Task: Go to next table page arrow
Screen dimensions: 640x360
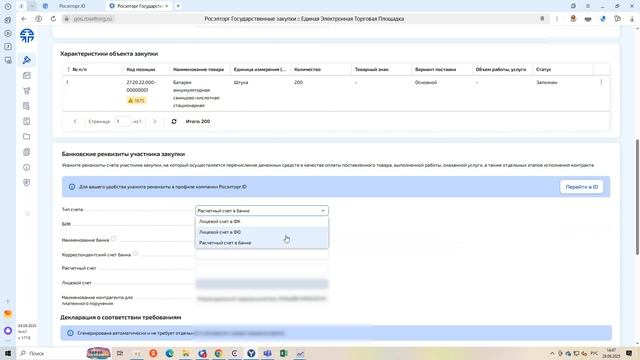Action: click(x=155, y=121)
